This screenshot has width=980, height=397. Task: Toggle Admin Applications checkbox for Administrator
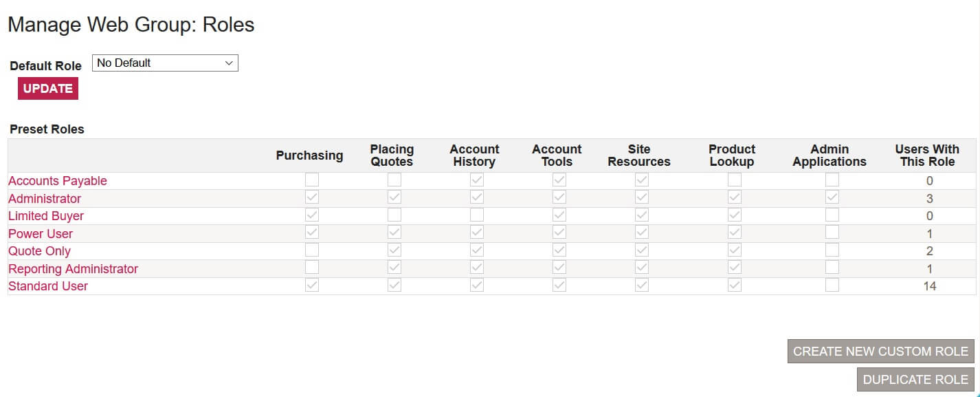pyautogui.click(x=832, y=197)
